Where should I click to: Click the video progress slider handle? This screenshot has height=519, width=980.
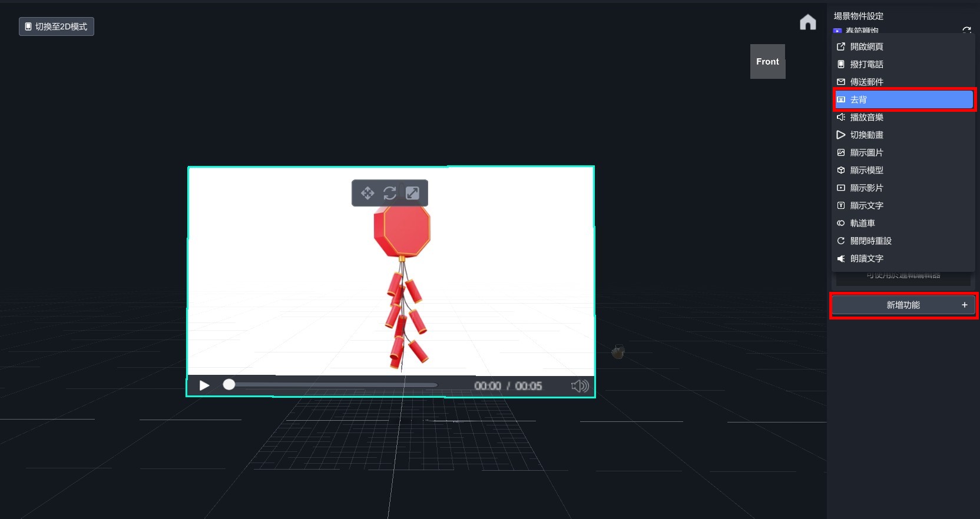[x=229, y=385]
